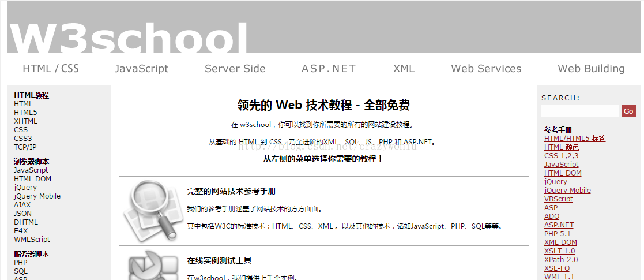Open E4X tutorial in left sidebar
This screenshot has width=644, height=280.
pyautogui.click(x=21, y=231)
